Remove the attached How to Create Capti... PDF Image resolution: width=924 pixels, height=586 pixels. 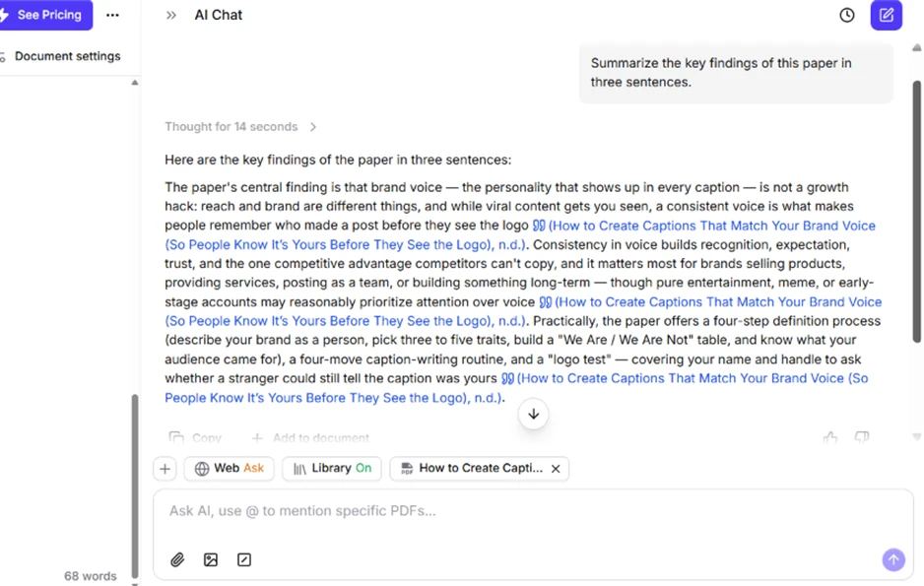[x=556, y=469]
